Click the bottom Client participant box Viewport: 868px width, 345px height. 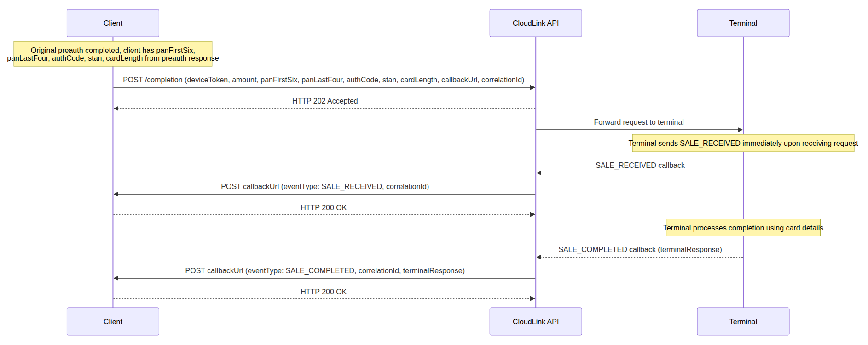point(113,322)
